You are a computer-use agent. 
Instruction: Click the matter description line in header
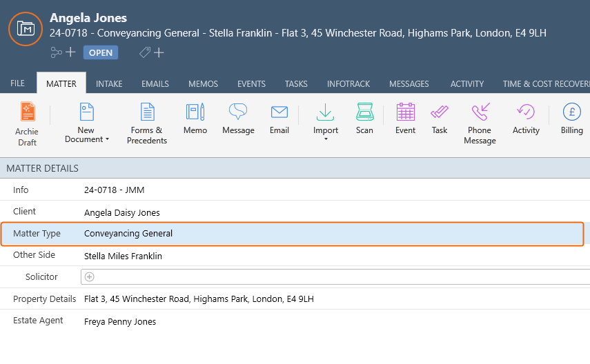click(298, 33)
